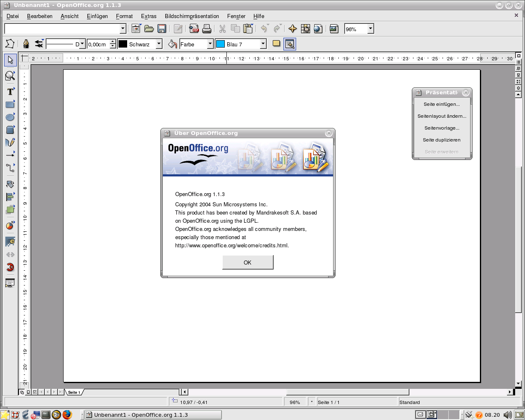
Task: Toggle the edit points button
Action: coord(10,44)
